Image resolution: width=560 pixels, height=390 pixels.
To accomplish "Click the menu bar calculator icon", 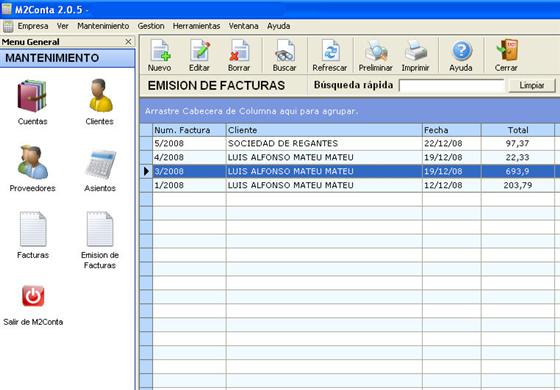I will (8, 26).
